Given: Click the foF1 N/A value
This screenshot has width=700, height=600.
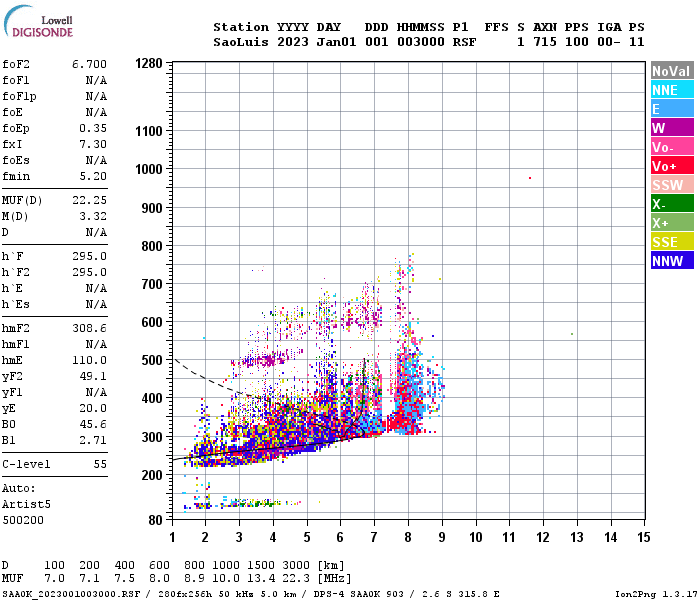Looking at the screenshot, I should [x=96, y=80].
